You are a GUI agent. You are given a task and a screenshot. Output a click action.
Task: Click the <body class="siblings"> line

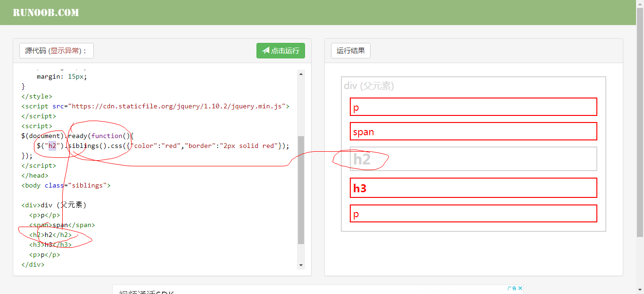coord(66,186)
